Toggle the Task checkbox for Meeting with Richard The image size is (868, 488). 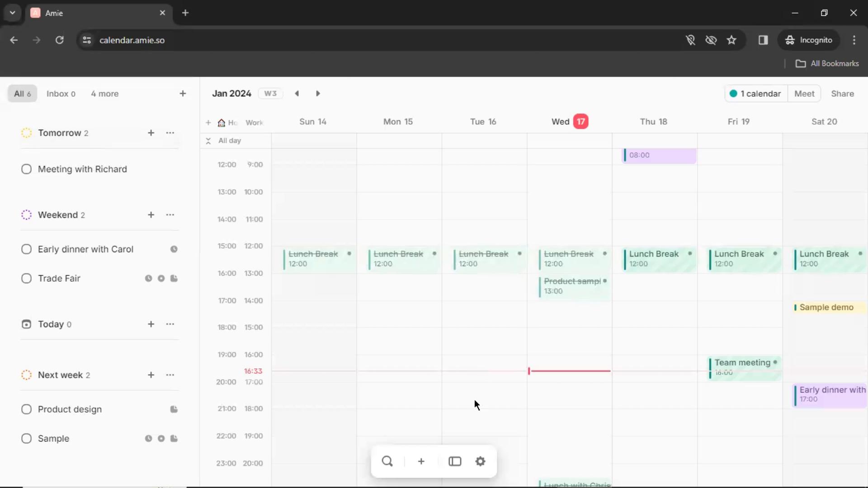(26, 169)
